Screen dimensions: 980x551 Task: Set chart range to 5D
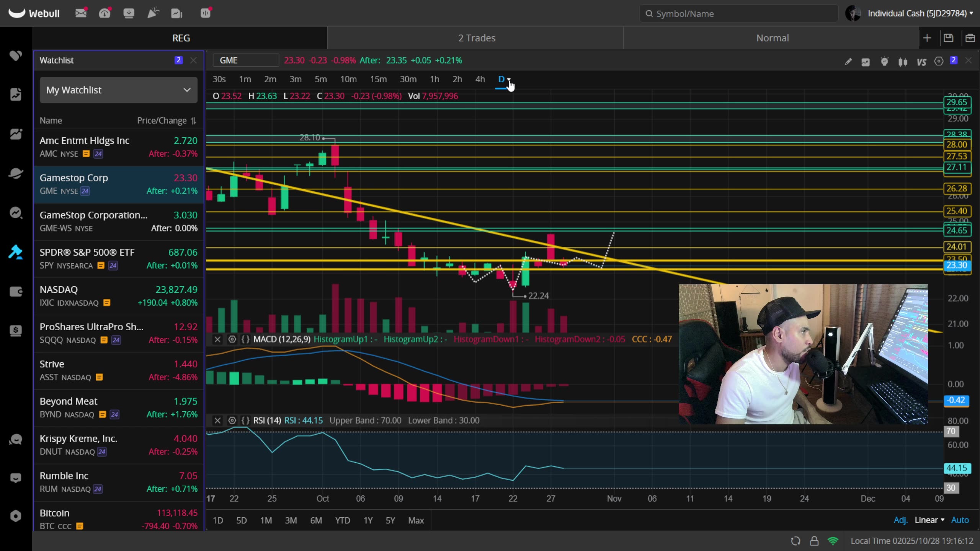click(242, 520)
